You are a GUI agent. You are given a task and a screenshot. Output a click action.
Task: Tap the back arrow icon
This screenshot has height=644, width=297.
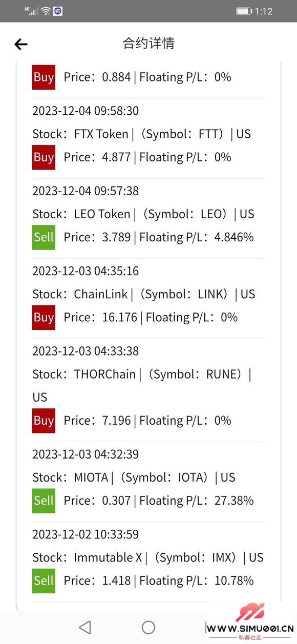(21, 45)
